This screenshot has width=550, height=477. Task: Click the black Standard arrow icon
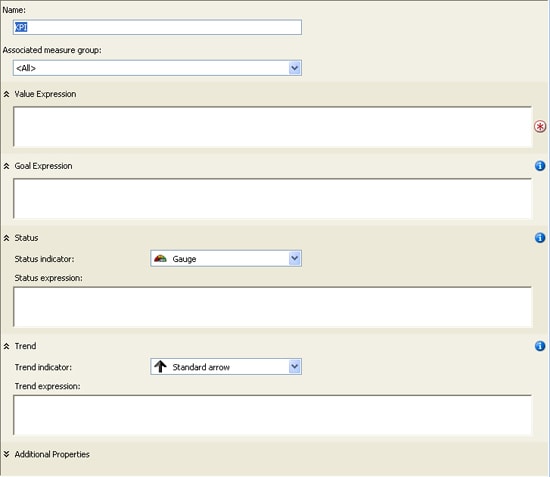click(x=160, y=367)
